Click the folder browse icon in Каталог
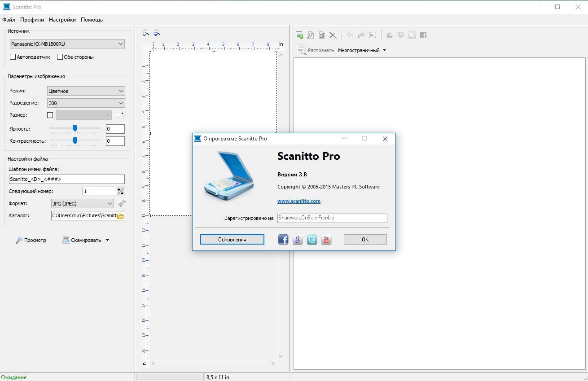Image resolution: width=588 pixels, height=381 pixels. [120, 216]
